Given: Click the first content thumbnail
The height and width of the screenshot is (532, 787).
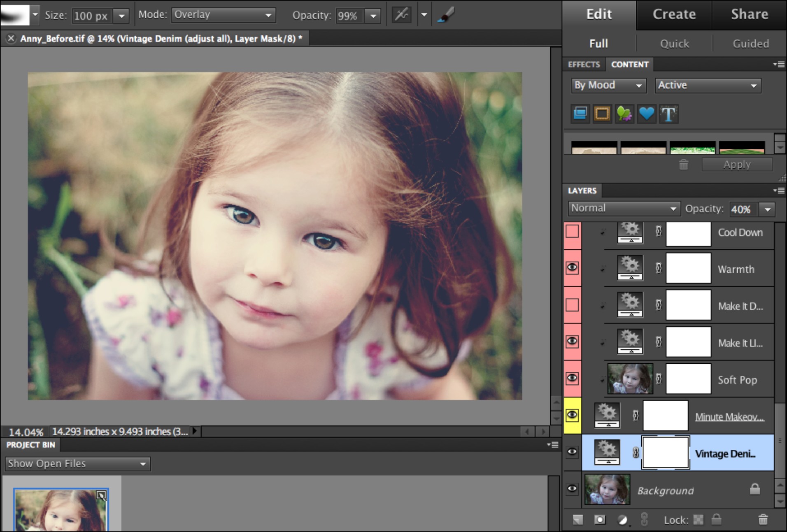Looking at the screenshot, I should tap(594, 147).
